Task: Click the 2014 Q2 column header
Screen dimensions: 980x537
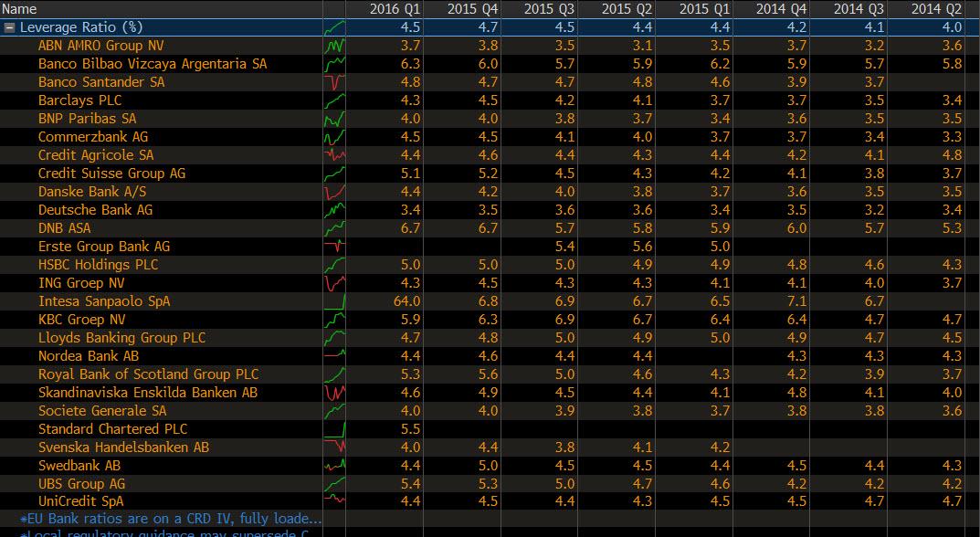Action: [936, 9]
